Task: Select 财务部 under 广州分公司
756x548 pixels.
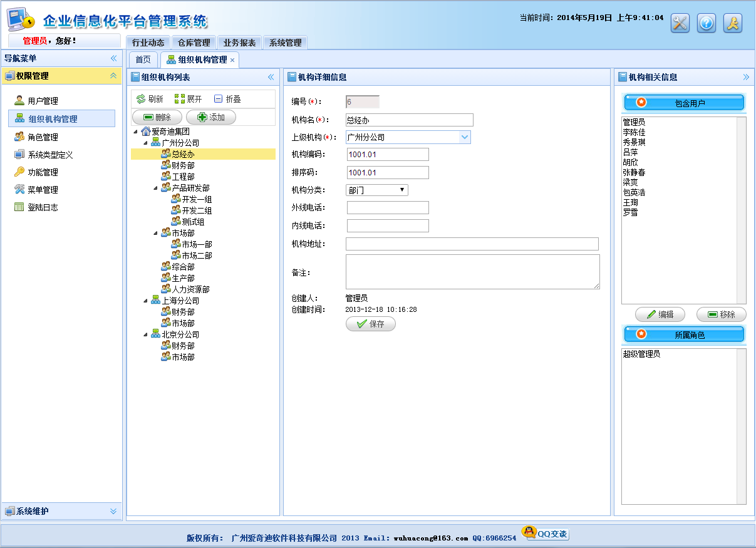Action: (x=183, y=165)
